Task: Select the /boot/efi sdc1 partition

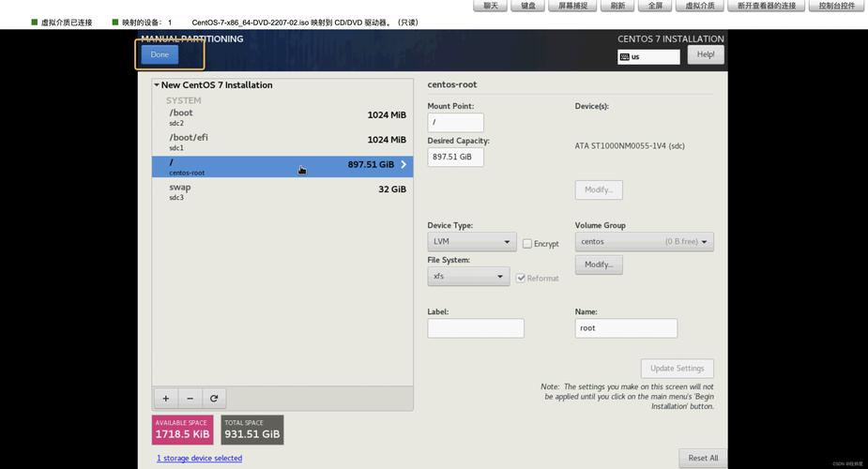Action: coord(282,142)
